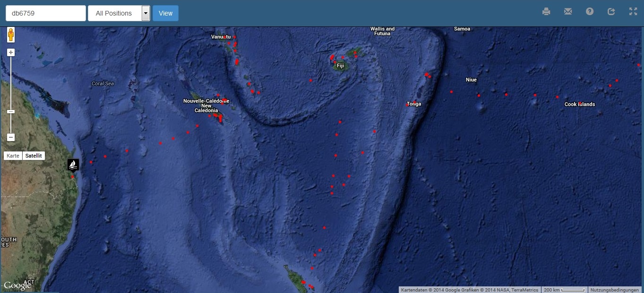This screenshot has width=644, height=293.
Task: Click the zoom slider handle
Action: click(11, 112)
